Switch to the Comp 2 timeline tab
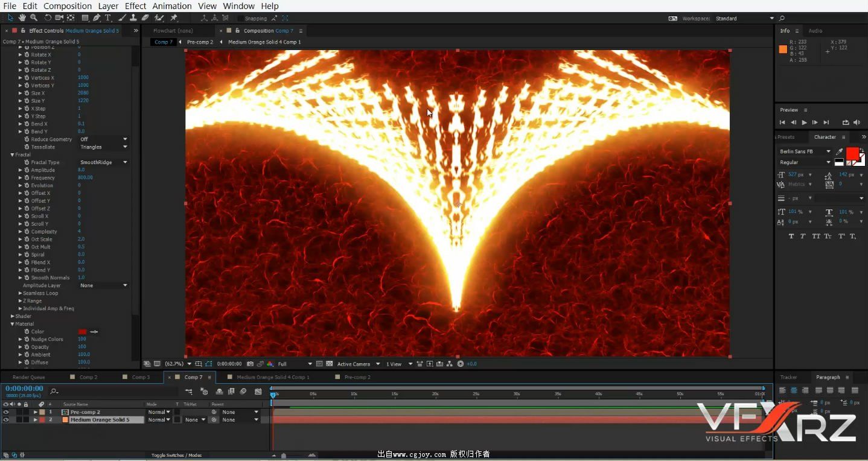 click(x=88, y=377)
